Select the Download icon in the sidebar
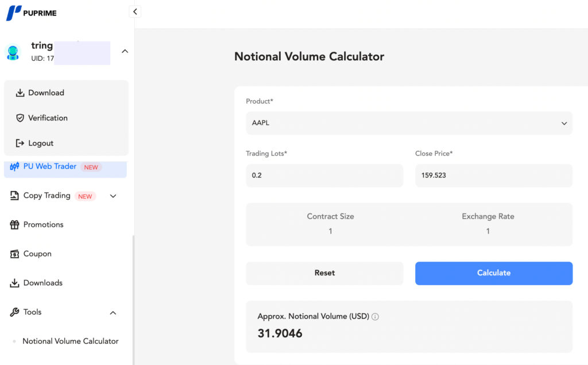Viewport: 588px width, 365px height. coord(21,92)
